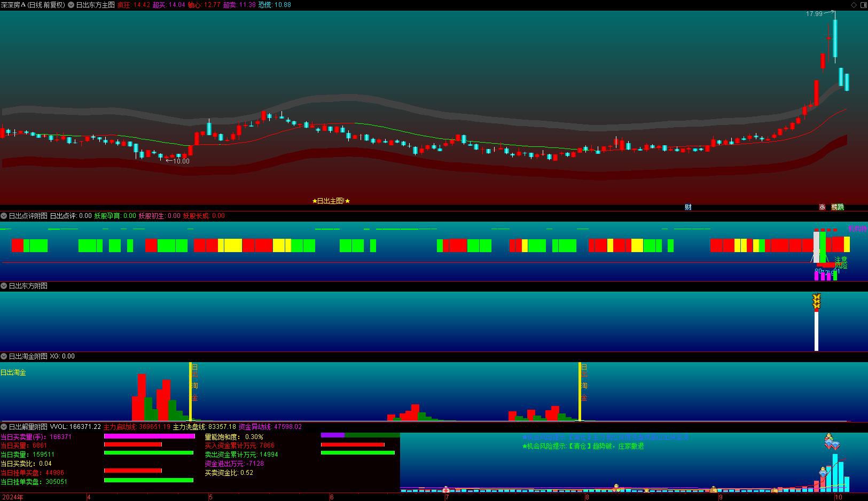Image resolution: width=868 pixels, height=501 pixels.
Task: Open the 日出点评附图 indicator dropdown
Action: [x=4, y=216]
